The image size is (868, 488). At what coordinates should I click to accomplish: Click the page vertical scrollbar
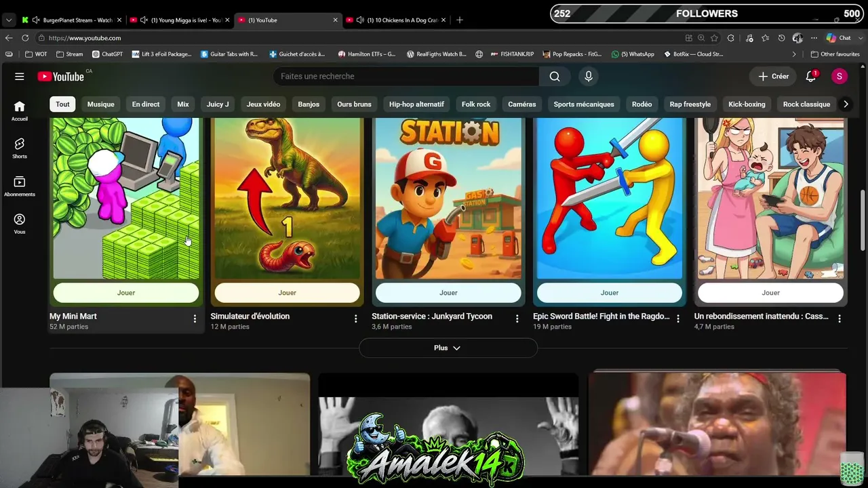(863, 220)
